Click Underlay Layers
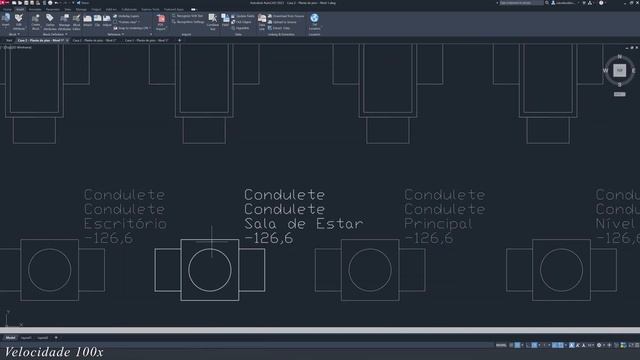 point(126,16)
